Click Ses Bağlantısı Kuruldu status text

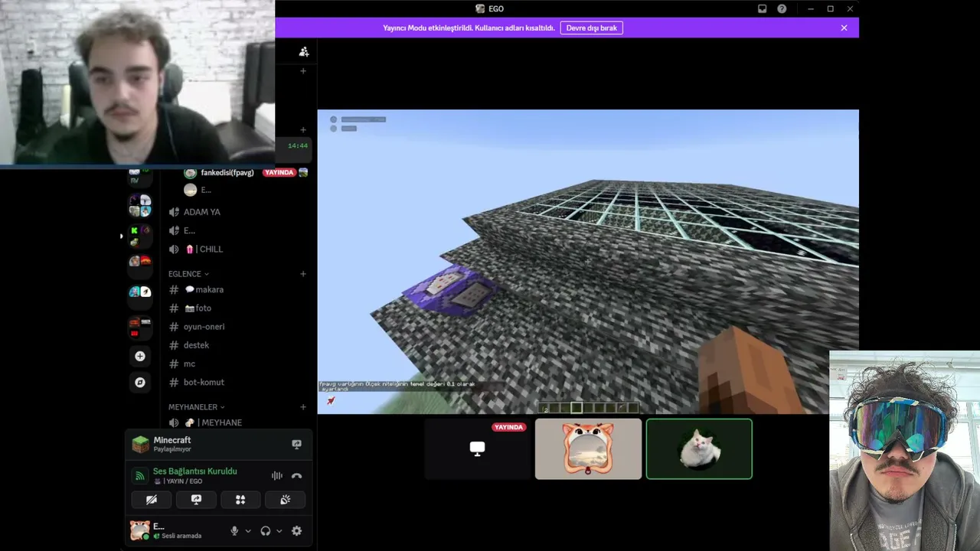[x=194, y=471]
